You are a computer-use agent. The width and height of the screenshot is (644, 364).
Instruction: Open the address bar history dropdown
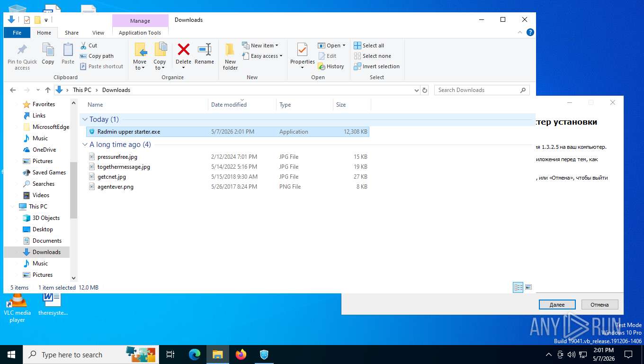417,90
